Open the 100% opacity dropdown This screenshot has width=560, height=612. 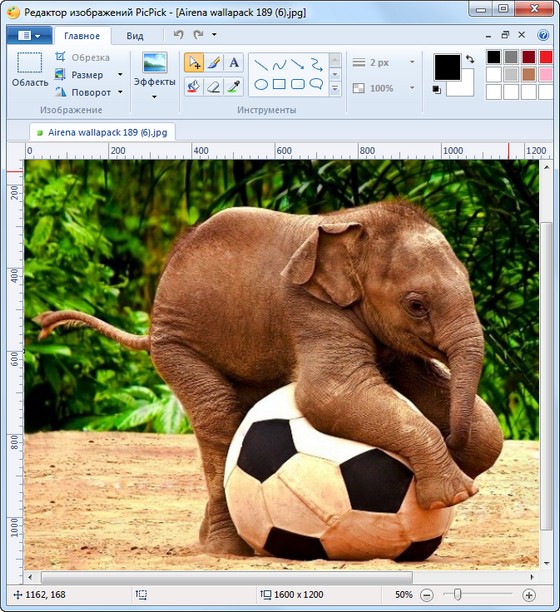click(x=412, y=88)
